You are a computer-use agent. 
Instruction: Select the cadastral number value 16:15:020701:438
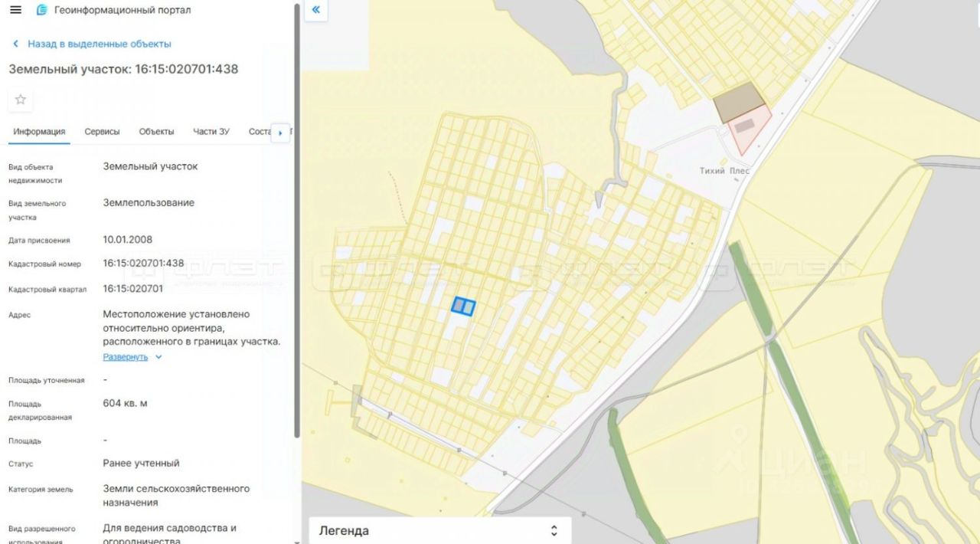143,263
